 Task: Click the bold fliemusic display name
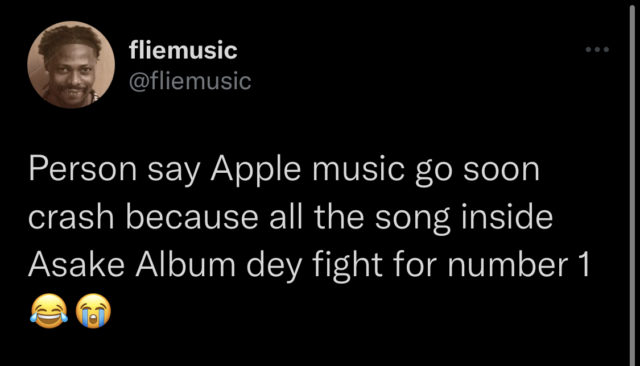[183, 50]
